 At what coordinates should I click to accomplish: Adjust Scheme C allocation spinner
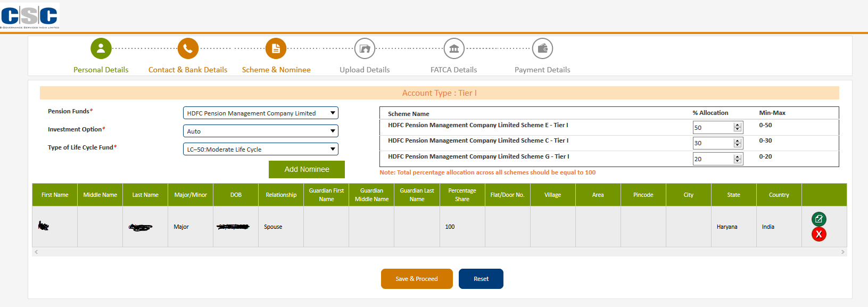pos(738,143)
